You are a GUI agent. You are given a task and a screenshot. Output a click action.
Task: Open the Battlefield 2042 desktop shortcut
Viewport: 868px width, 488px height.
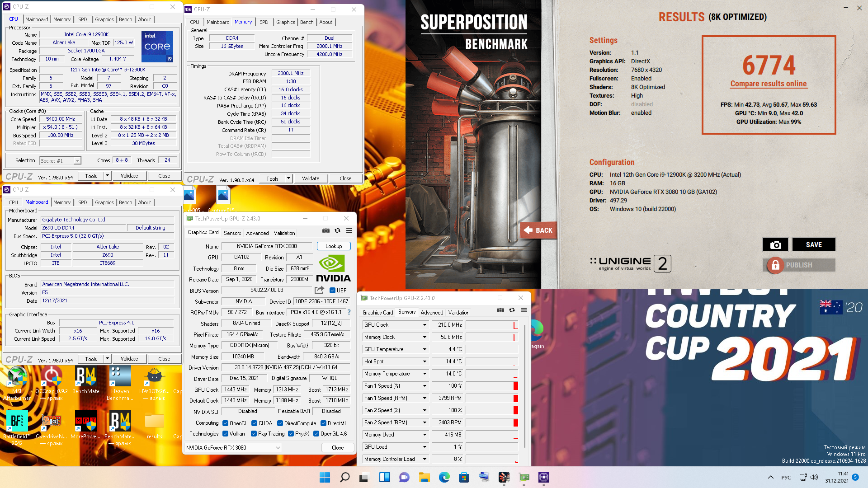[17, 427]
